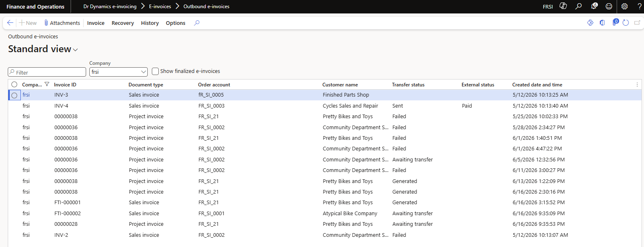The height and width of the screenshot is (247, 644).
Task: Open the Recovery menu
Action: pos(123,23)
